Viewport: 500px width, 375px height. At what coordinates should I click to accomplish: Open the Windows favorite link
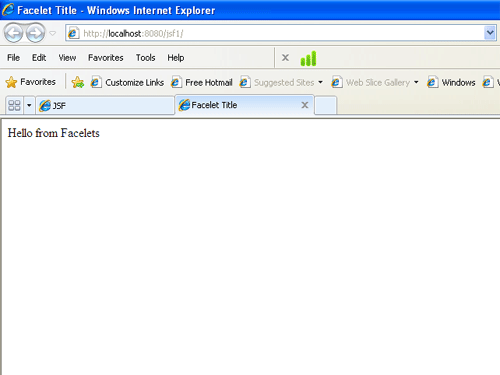point(458,82)
